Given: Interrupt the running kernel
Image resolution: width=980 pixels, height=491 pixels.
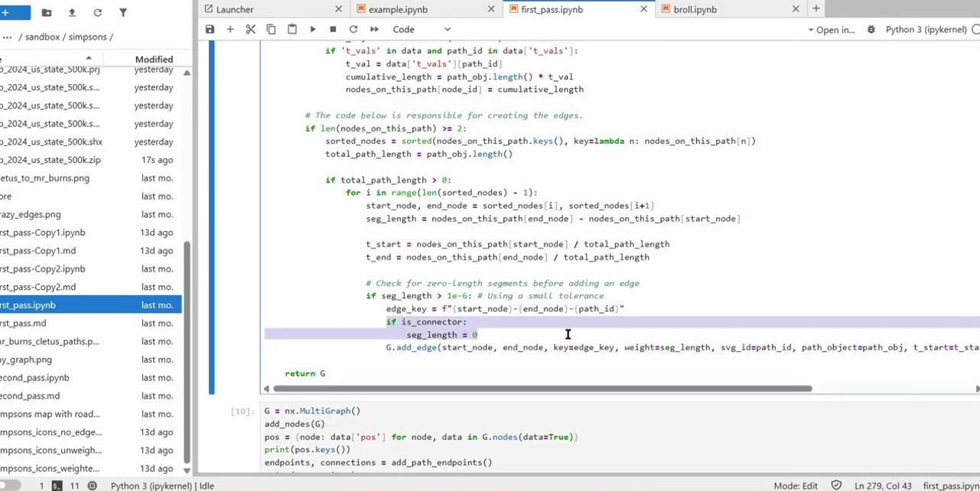Looking at the screenshot, I should (333, 29).
